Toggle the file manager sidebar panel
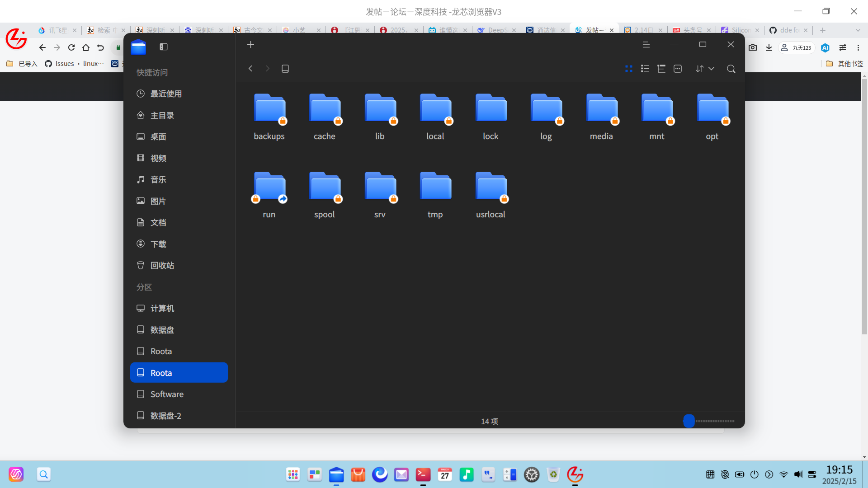 [x=164, y=47]
